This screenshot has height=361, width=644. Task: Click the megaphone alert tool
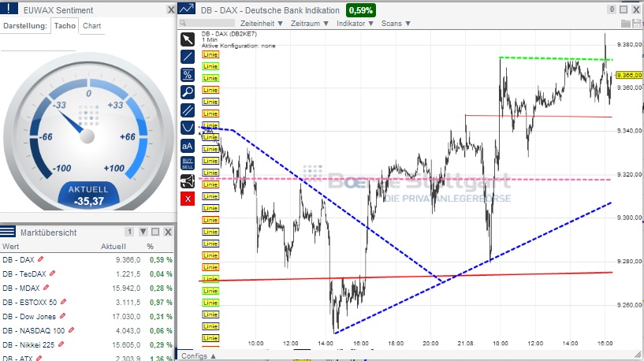coord(188,181)
